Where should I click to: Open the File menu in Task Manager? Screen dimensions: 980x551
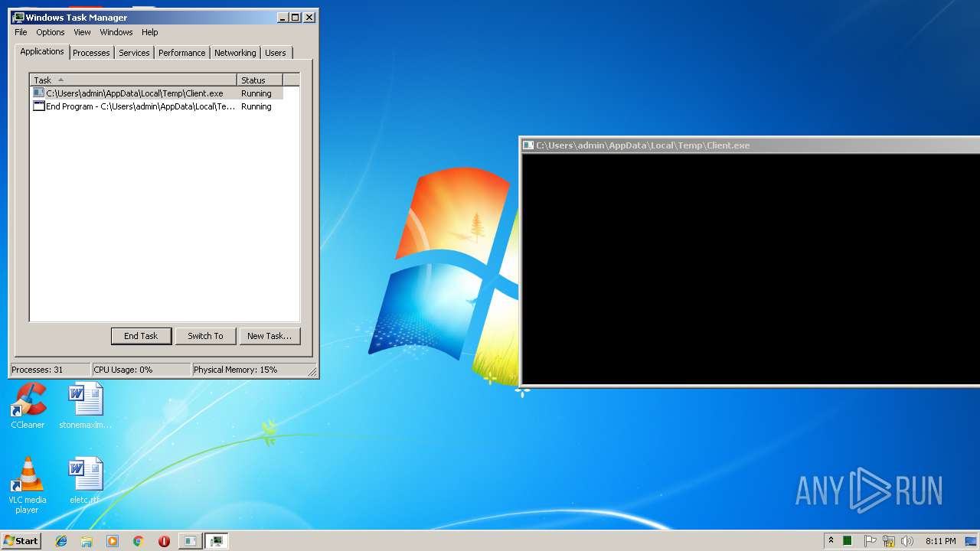21,32
